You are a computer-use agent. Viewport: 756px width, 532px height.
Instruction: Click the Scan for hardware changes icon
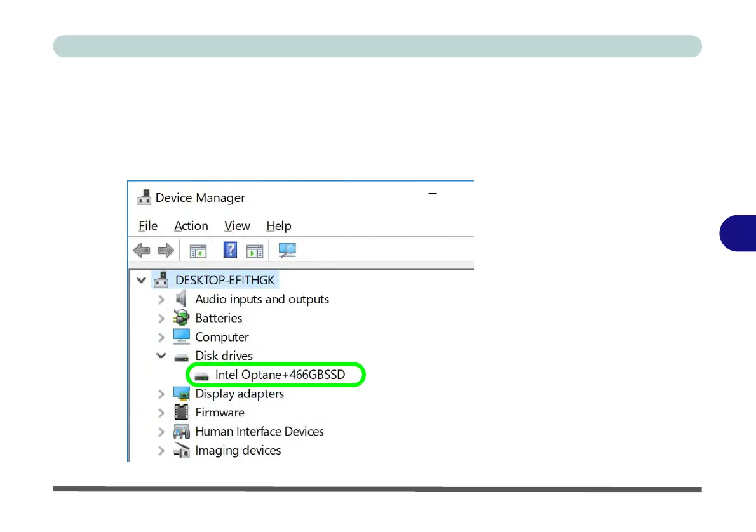pos(287,250)
